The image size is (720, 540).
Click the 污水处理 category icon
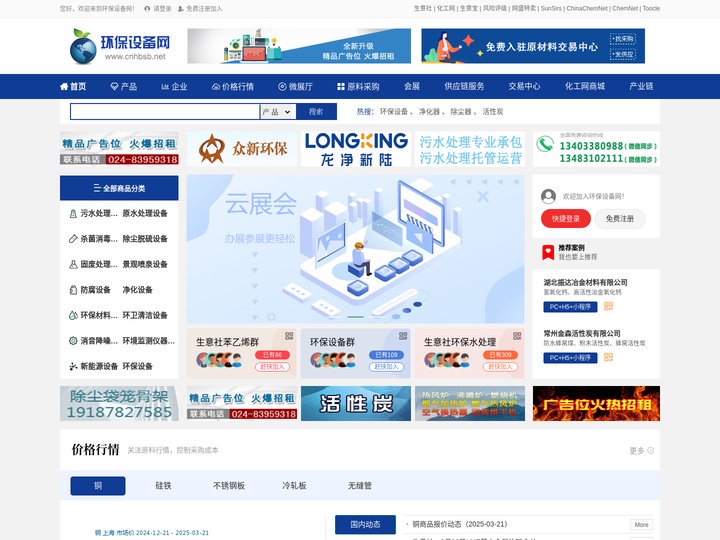[73, 214]
